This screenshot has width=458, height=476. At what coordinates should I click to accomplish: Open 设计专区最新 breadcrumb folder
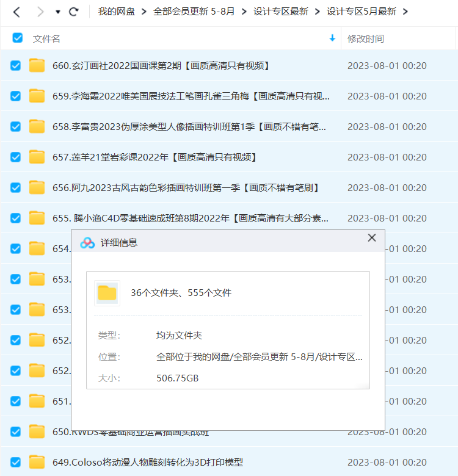point(281,12)
